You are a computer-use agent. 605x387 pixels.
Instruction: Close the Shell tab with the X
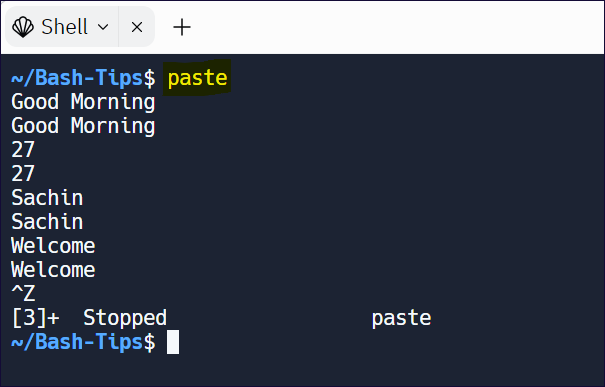pyautogui.click(x=137, y=27)
